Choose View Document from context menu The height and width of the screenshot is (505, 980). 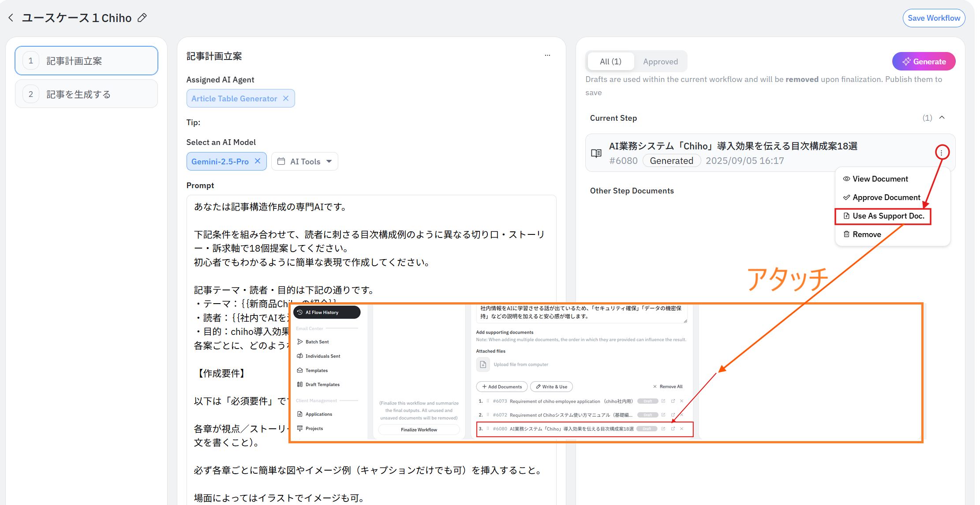(879, 179)
